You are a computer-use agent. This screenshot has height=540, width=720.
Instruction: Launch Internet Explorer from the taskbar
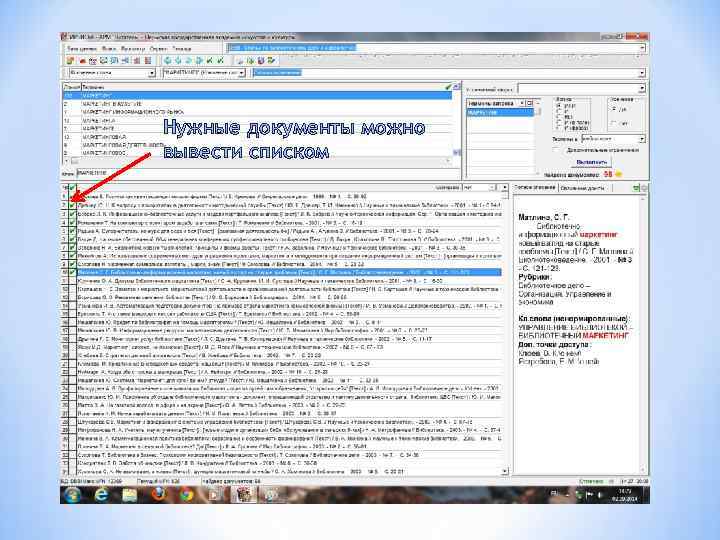click(101, 495)
